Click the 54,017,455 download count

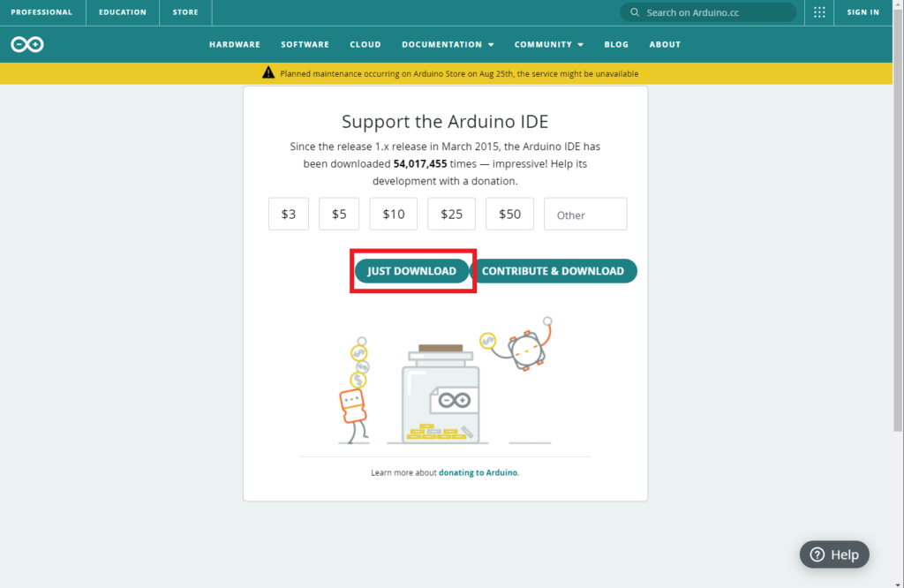(x=419, y=163)
